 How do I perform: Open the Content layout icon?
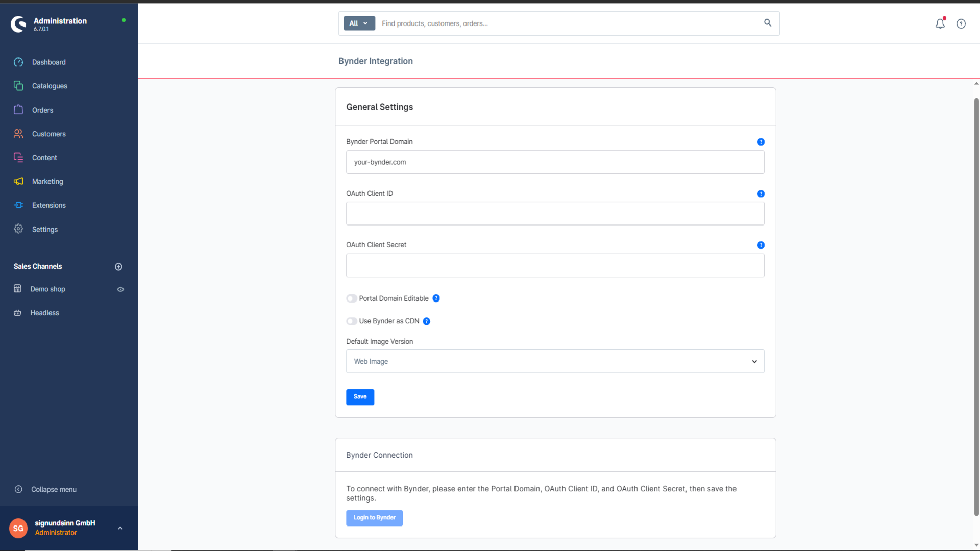18,158
